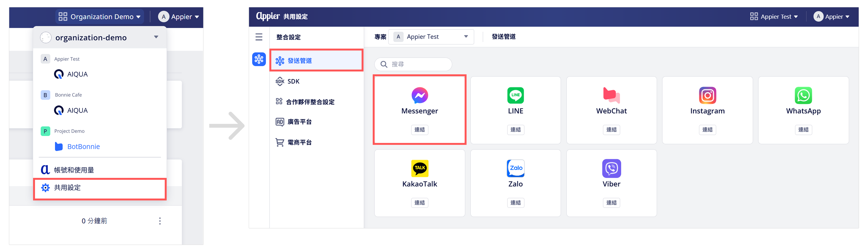Click the Messenger channel icon
This screenshot has width=868, height=252.
coord(420,95)
